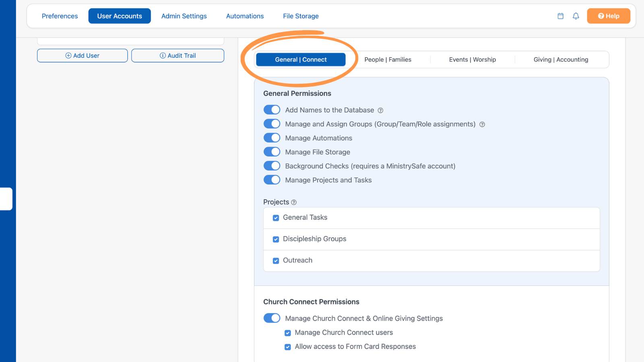Click the orange Help button
644x362 pixels.
(x=609, y=16)
